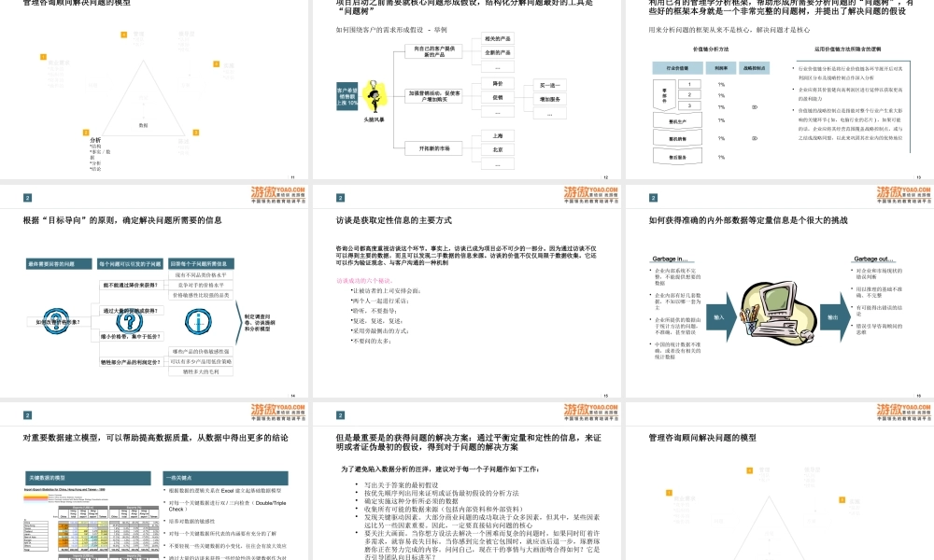Image resolution: width=934 pixels, height=560 pixels.
Task: Select the 促销 box in the tree
Action: (498, 98)
